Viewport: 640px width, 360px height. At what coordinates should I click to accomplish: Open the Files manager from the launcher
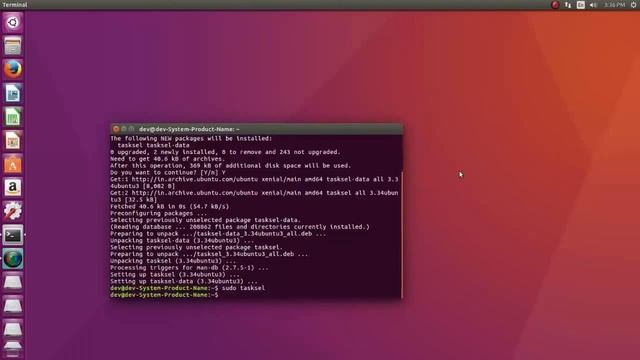pos(13,46)
